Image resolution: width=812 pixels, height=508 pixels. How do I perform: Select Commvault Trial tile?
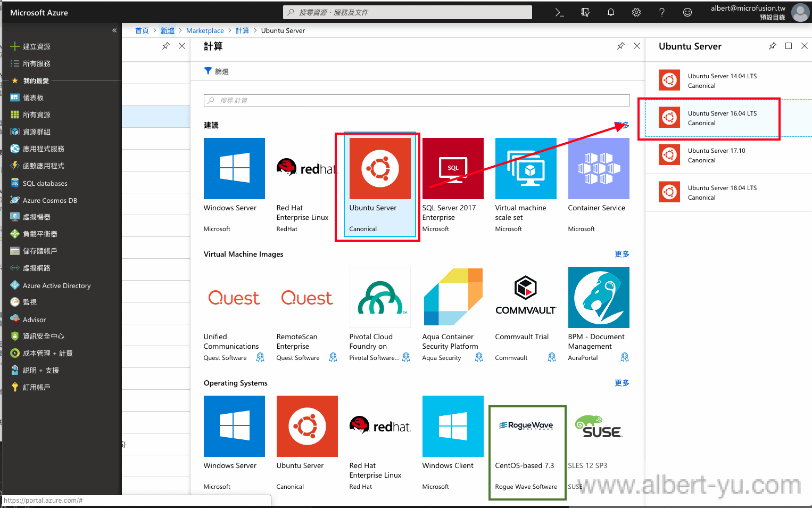526,315
